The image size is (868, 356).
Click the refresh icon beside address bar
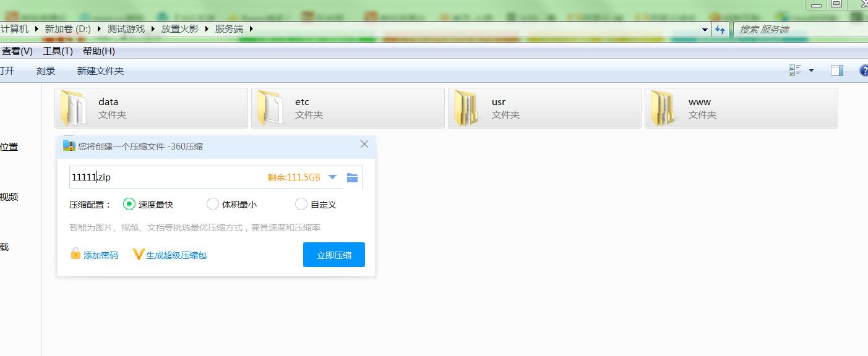tap(720, 29)
